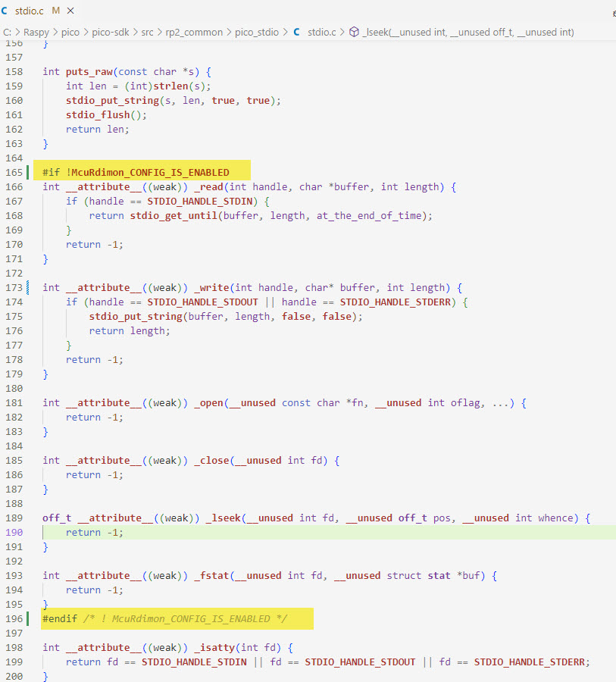The height and width of the screenshot is (682, 616).
Task: Click the C file icon in the stdio.c tab
Action: [5, 11]
